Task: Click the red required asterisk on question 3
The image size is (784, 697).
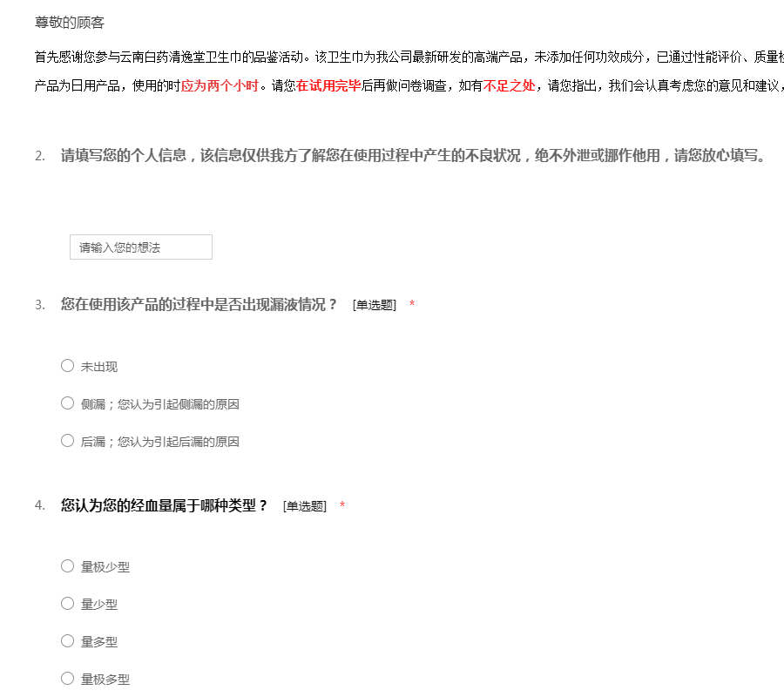Action: point(412,304)
